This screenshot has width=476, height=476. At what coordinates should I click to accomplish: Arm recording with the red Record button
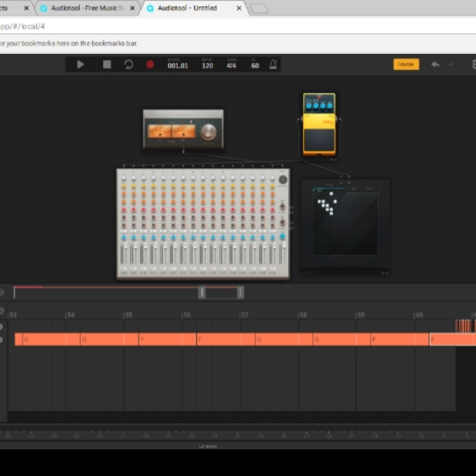click(150, 64)
